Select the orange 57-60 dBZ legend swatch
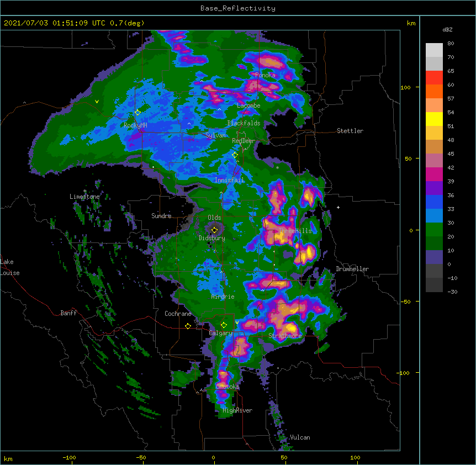The image size is (476, 465). click(434, 91)
